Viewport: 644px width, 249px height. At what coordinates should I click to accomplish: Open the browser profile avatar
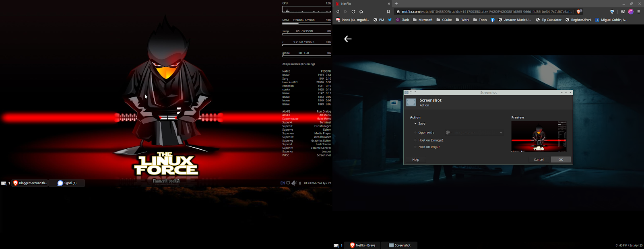(631, 12)
